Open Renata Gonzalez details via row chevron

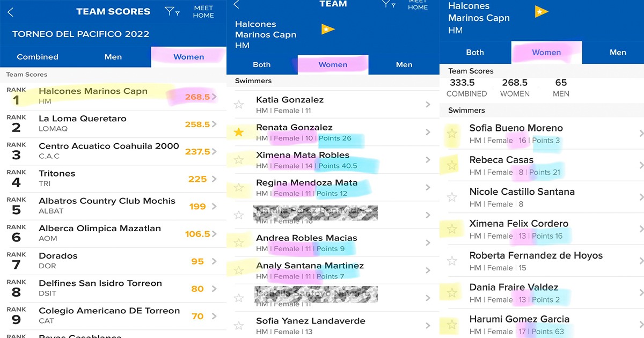(428, 132)
